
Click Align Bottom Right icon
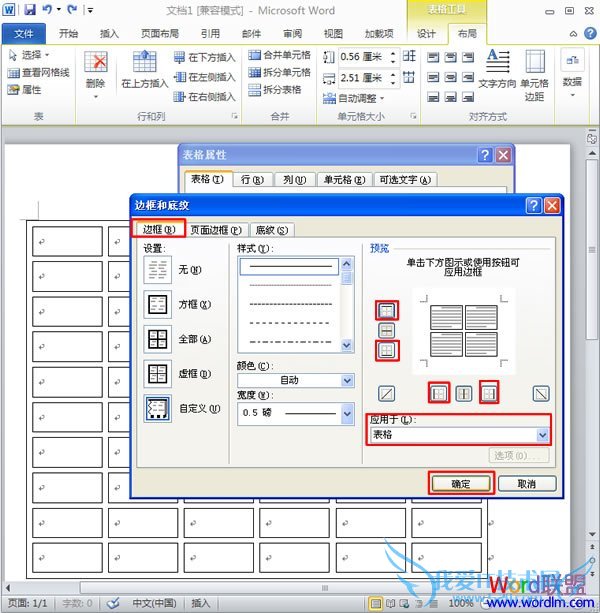(x=468, y=96)
